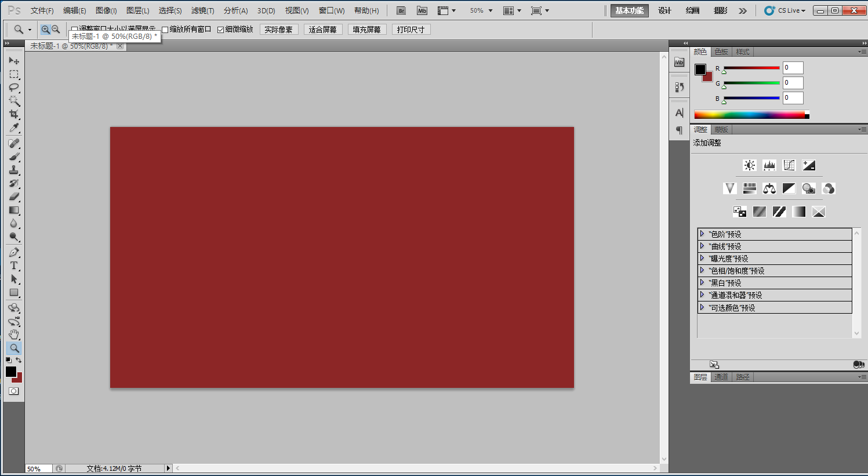Switch to the 路径 tab
The height and width of the screenshot is (476, 868).
(743, 377)
